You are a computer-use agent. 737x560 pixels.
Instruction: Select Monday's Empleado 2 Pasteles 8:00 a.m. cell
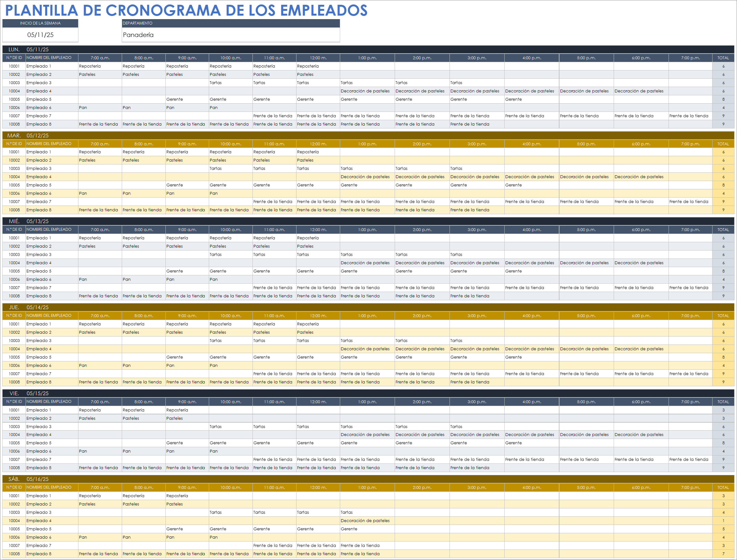144,75
